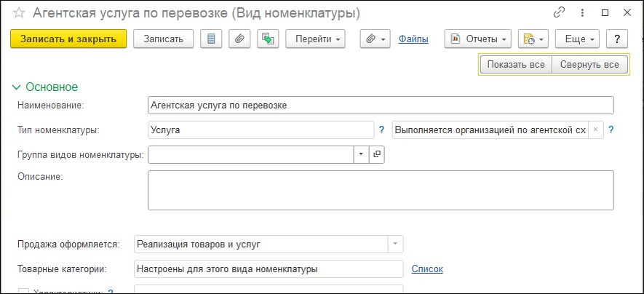
Task: Open the document-with-clock dropdown button
Action: pos(533,39)
